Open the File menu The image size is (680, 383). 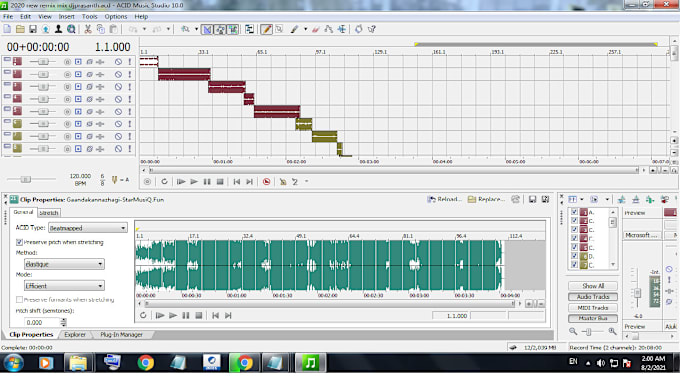[x=8, y=16]
